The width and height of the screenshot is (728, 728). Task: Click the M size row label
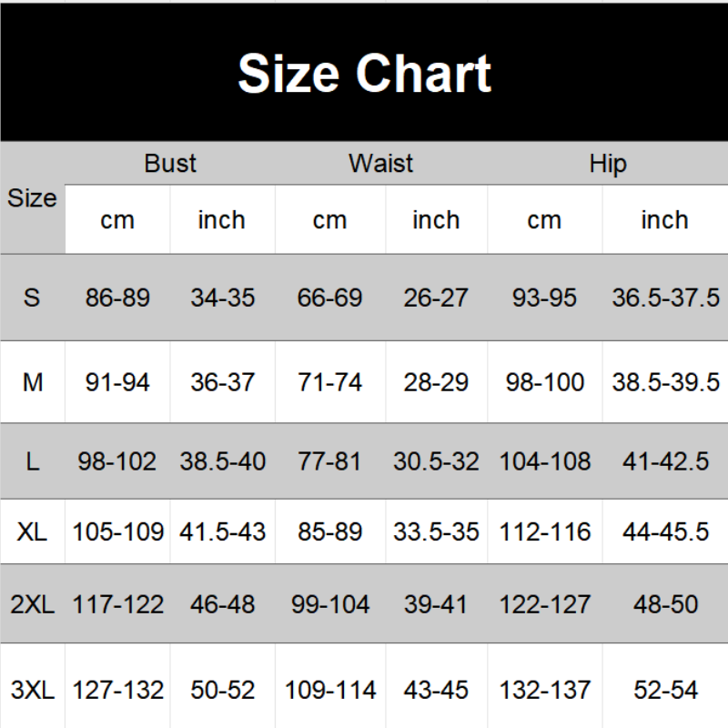(32, 382)
